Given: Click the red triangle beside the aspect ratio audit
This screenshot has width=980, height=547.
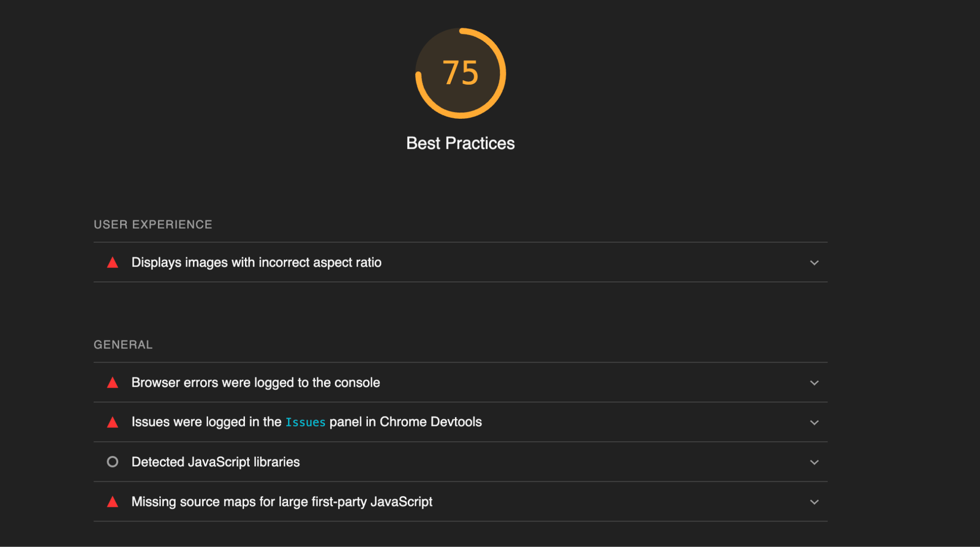Looking at the screenshot, I should pos(113,263).
